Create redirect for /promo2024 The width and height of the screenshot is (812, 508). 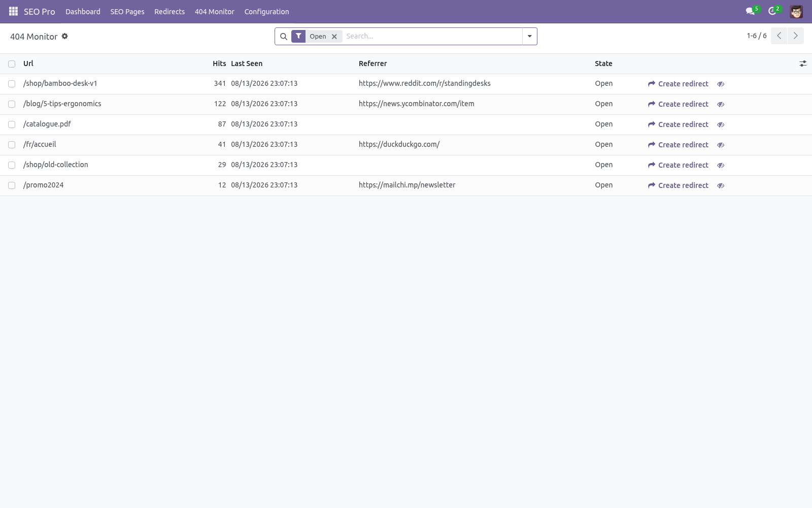(x=678, y=185)
